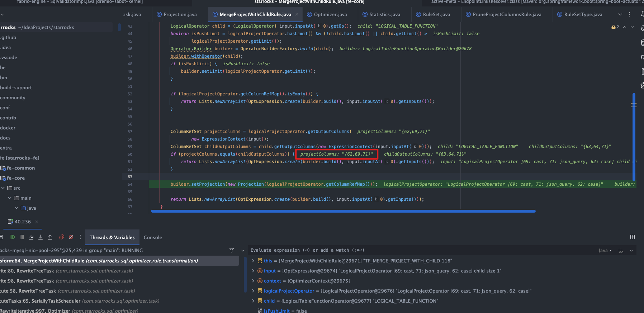Resume program in debugger toolbar
The width and height of the screenshot is (644, 313).
tap(13, 237)
